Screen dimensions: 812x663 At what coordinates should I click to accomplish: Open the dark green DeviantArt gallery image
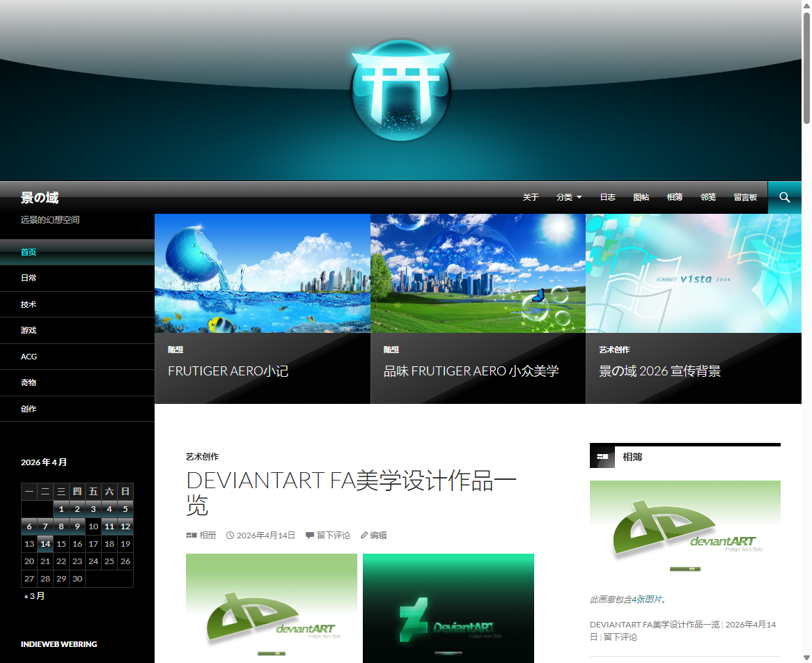(x=448, y=608)
